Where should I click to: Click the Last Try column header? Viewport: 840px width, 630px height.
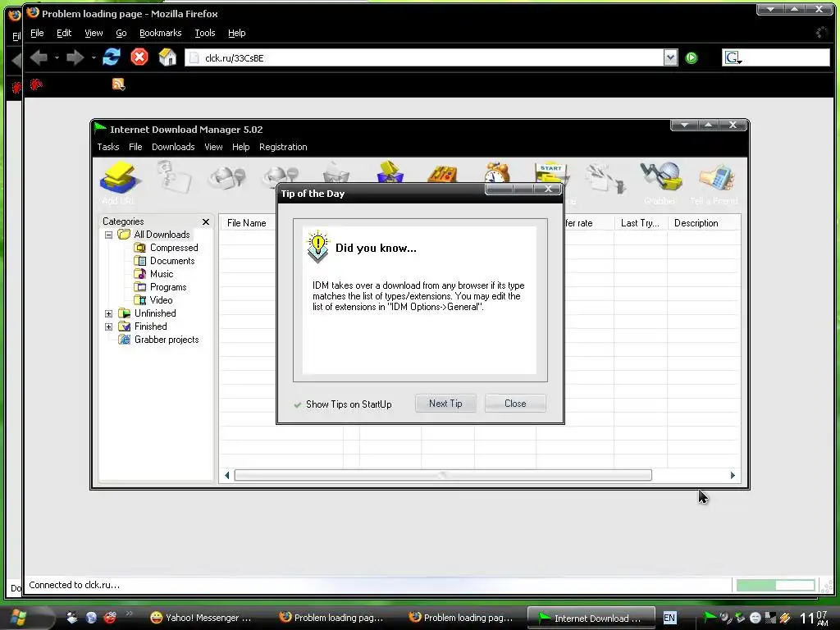pyautogui.click(x=640, y=223)
